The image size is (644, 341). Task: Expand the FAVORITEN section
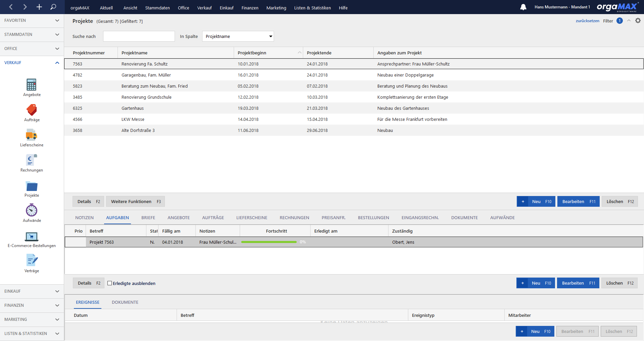click(32, 20)
